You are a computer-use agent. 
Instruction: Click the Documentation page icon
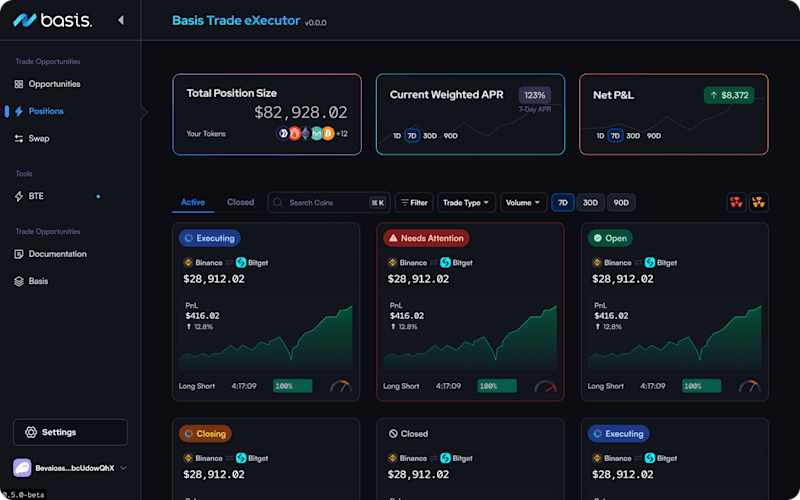coord(19,254)
